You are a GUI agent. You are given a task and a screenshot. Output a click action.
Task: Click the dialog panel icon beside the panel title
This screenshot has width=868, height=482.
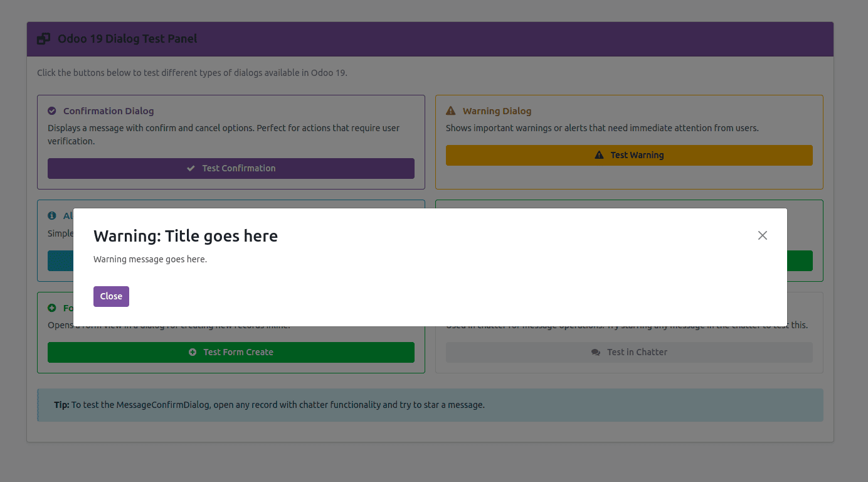click(x=43, y=38)
